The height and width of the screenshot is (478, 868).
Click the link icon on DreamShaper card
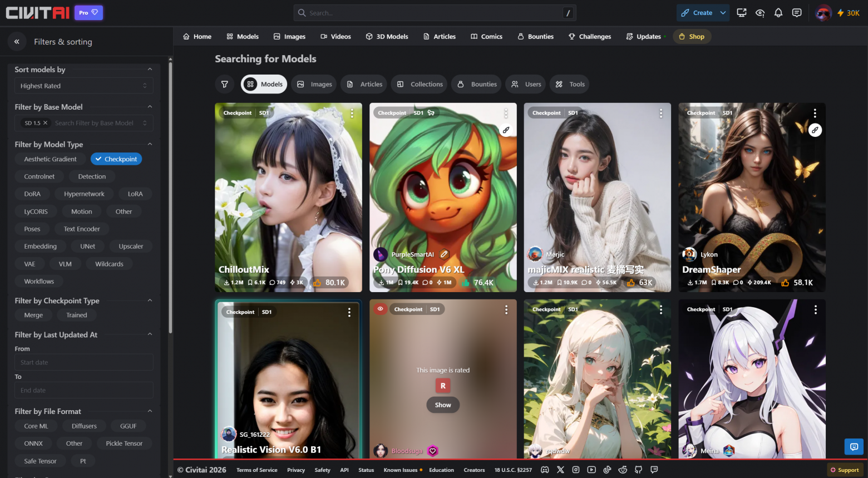click(815, 130)
